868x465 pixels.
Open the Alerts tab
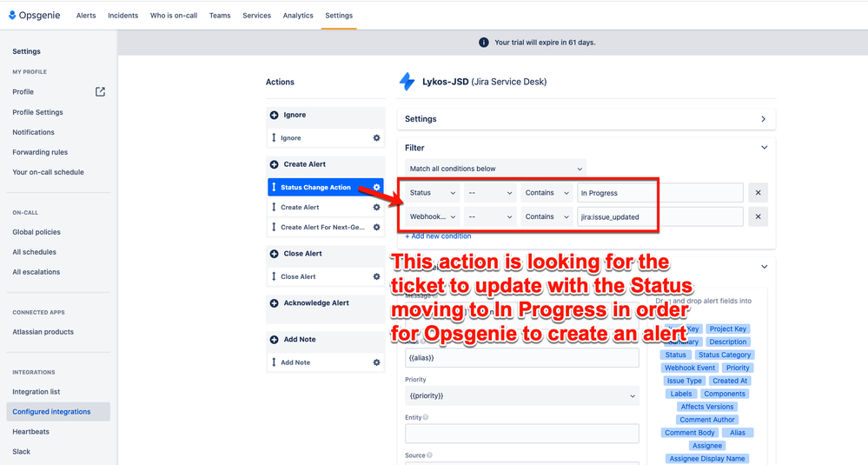coord(86,16)
